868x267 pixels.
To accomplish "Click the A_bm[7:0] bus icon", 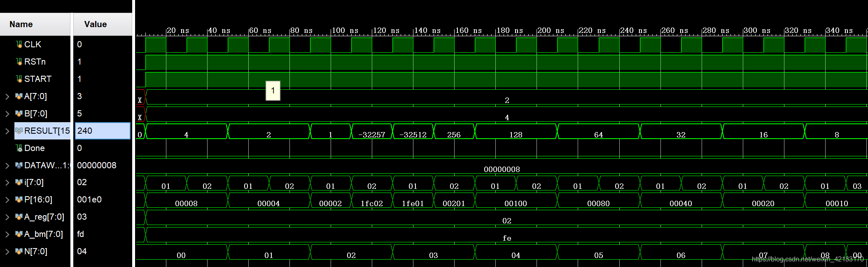I will point(19,234).
